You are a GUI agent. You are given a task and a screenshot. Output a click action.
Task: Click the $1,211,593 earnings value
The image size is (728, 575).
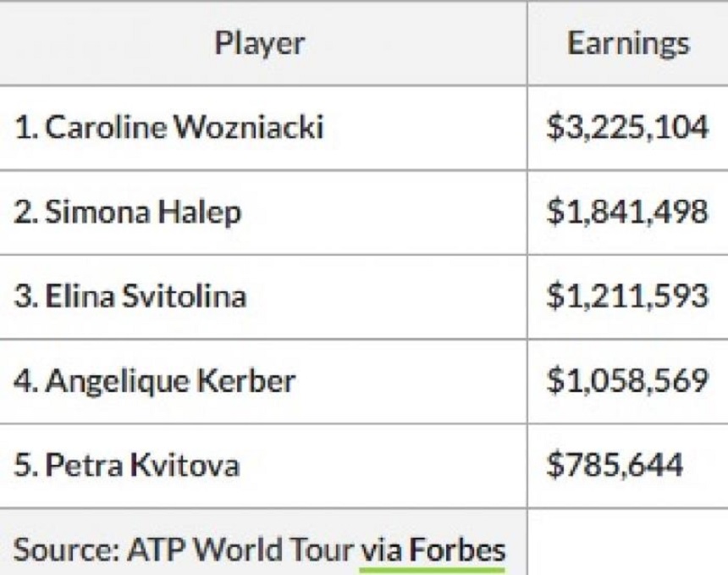click(x=627, y=296)
